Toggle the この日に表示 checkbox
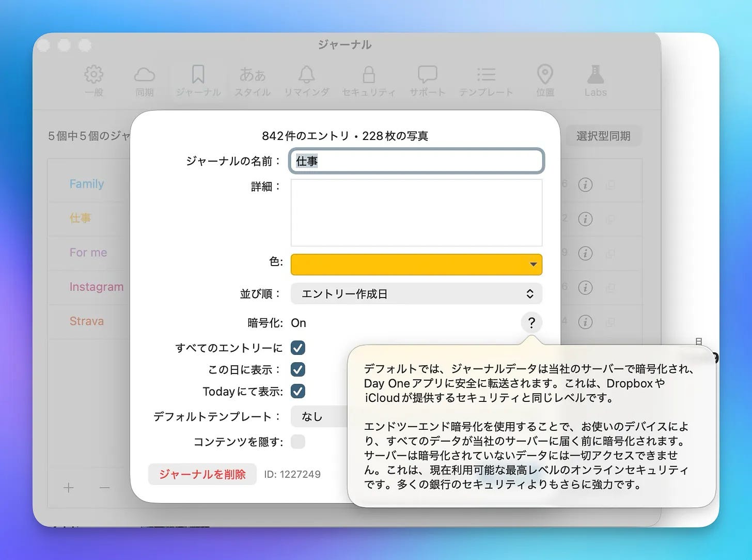This screenshot has width=752, height=560. pos(298,369)
